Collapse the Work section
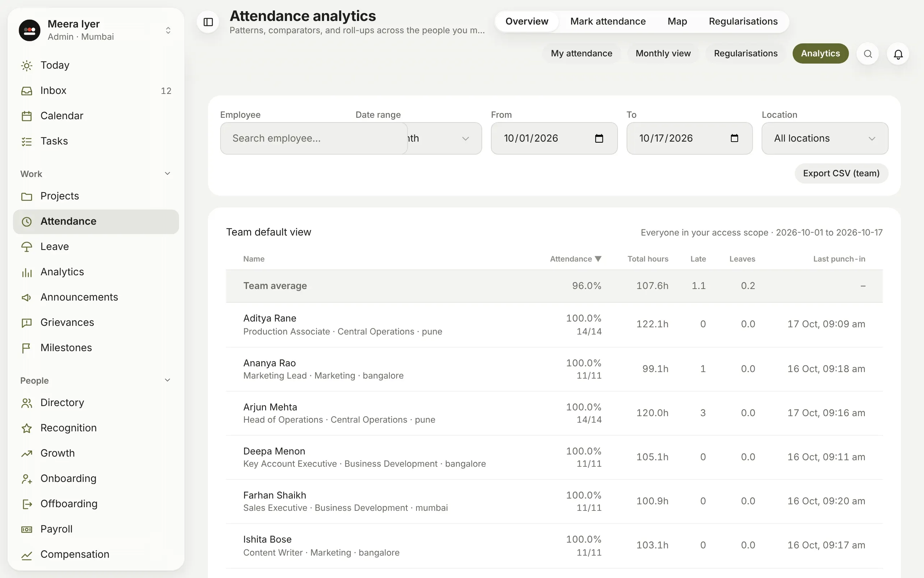Image resolution: width=924 pixels, height=578 pixels. [167, 173]
